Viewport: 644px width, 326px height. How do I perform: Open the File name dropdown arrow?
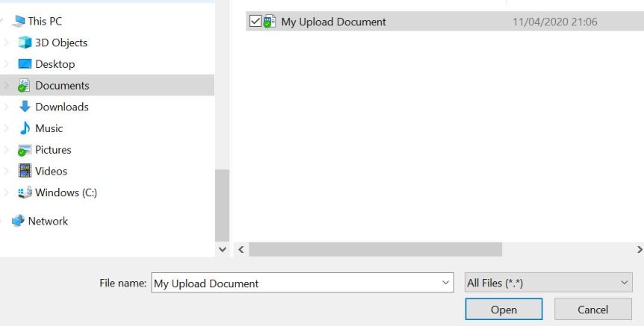[x=446, y=283]
